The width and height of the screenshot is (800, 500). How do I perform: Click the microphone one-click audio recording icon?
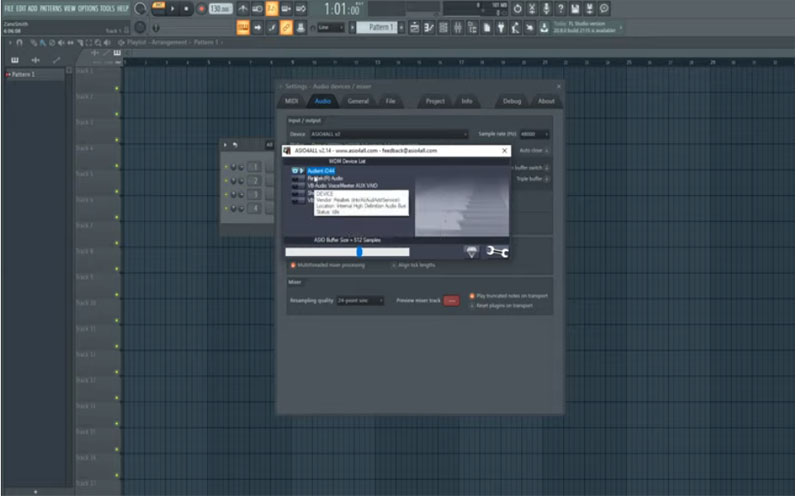[546, 9]
